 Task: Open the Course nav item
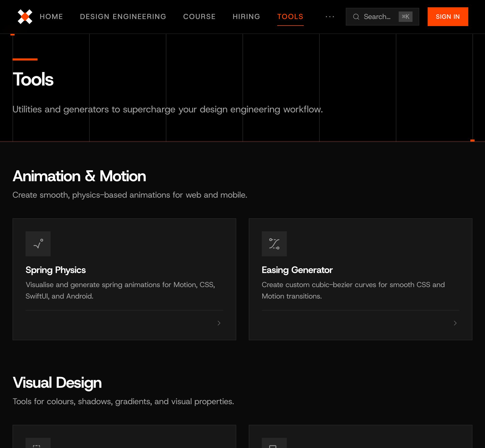(x=199, y=17)
